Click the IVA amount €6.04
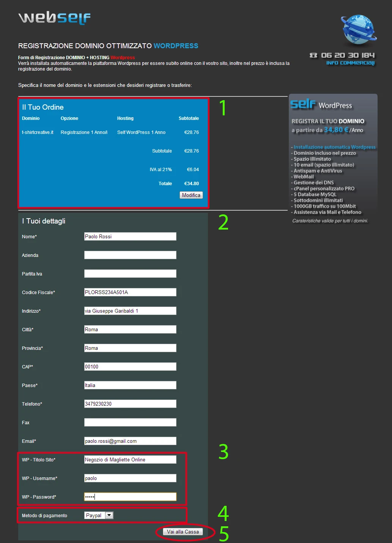The image size is (392, 543). [x=193, y=170]
